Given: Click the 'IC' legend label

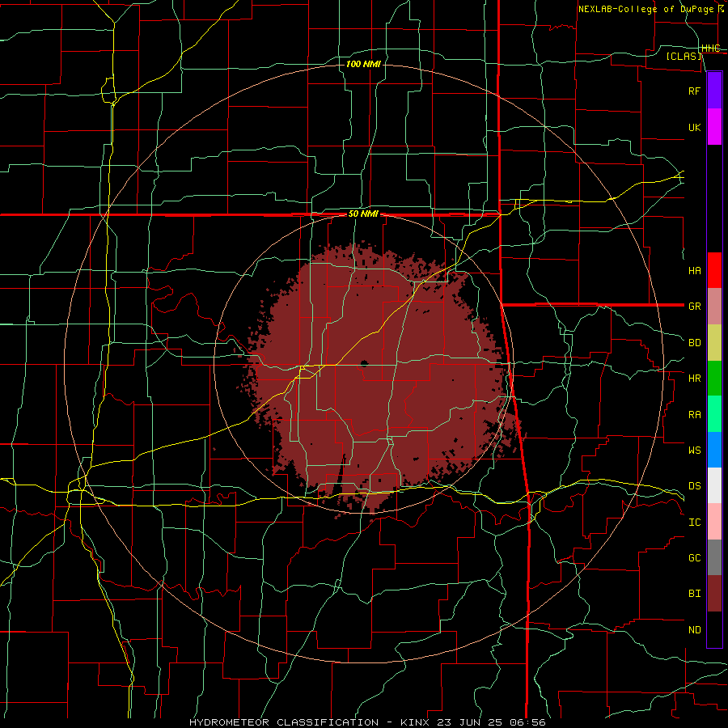Looking at the screenshot, I should [x=694, y=523].
